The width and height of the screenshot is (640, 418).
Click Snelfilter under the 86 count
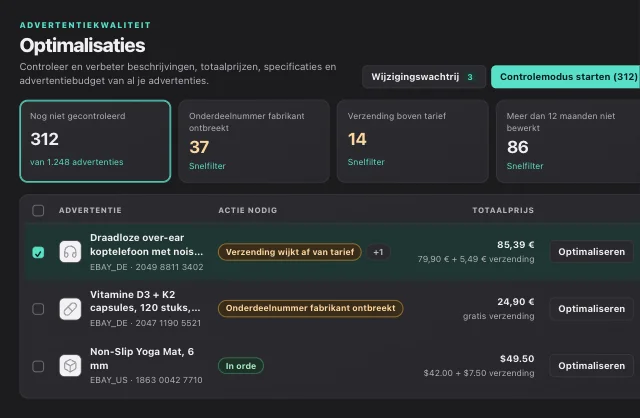click(x=525, y=166)
